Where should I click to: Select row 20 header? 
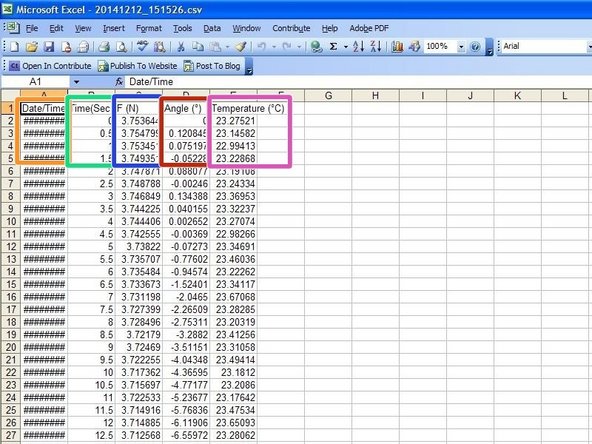11,347
